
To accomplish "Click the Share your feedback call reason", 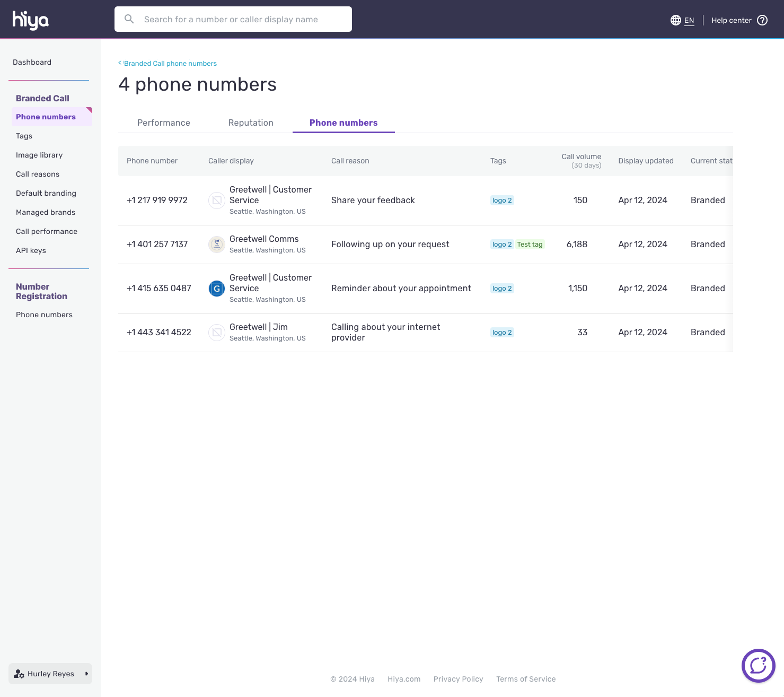I will (x=373, y=200).
